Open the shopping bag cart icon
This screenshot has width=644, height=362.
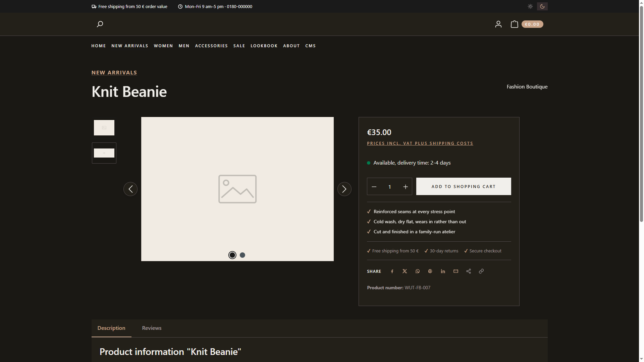[514, 24]
